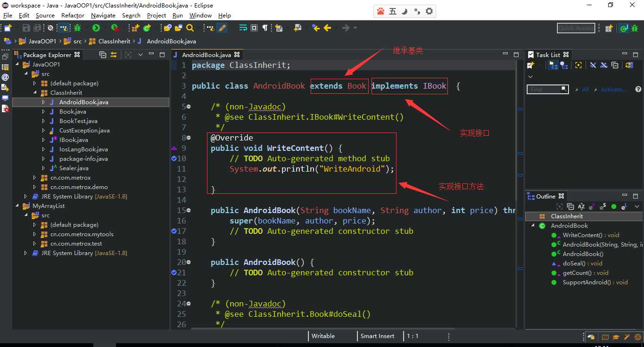Switch to the Debug perspective
The height and width of the screenshot is (347, 644).
click(635, 28)
